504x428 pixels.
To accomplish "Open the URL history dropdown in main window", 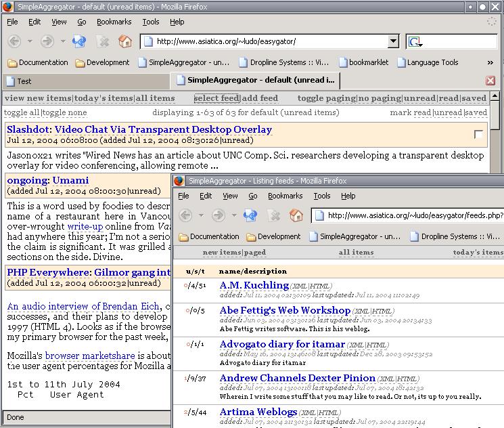I will (x=393, y=41).
